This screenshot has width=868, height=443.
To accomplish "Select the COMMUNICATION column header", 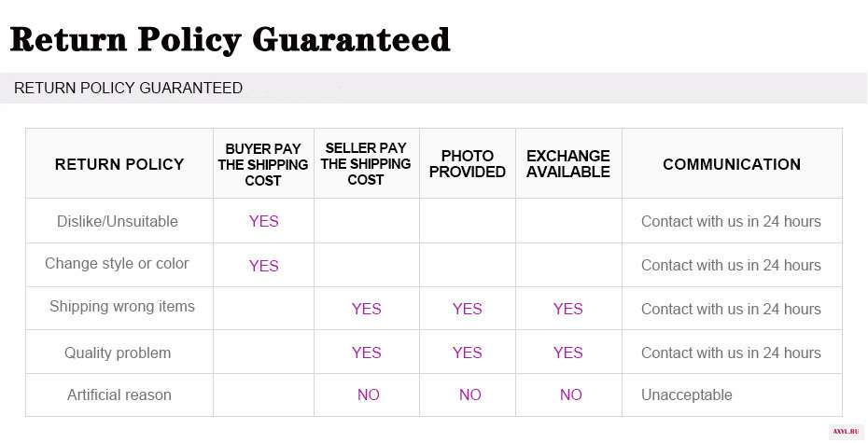I will click(732, 164).
